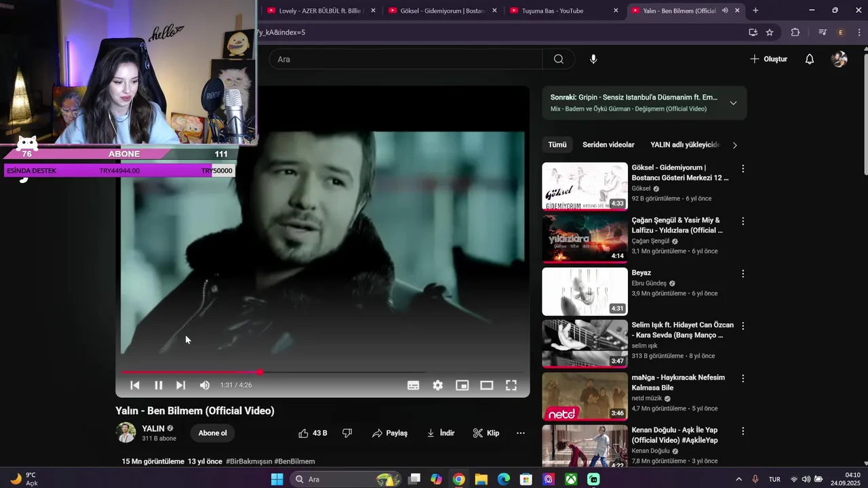Open the #BenBilmem hashtag

pyautogui.click(x=294, y=462)
